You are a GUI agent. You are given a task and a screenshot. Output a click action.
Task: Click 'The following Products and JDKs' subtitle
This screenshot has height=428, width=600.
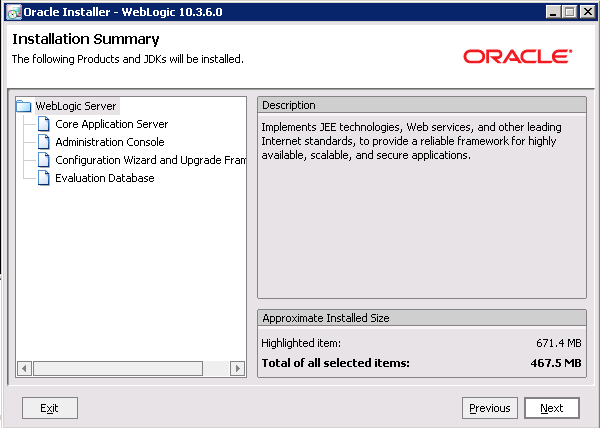pos(128,59)
